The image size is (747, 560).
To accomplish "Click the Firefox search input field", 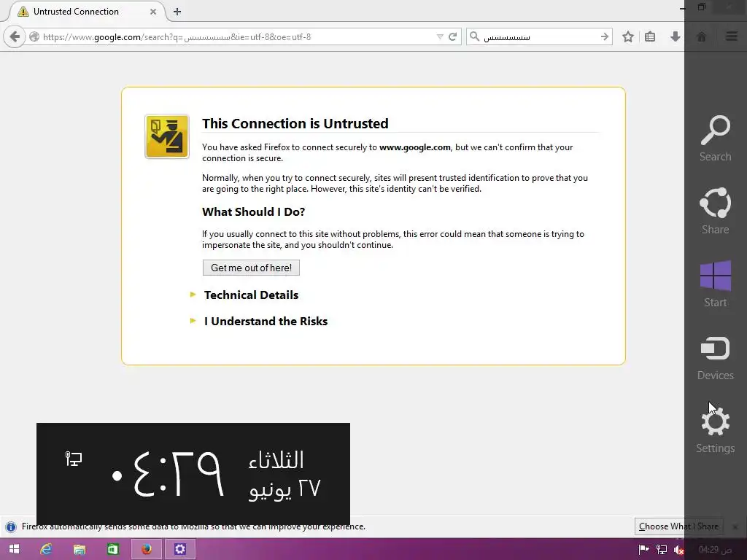I will (539, 36).
